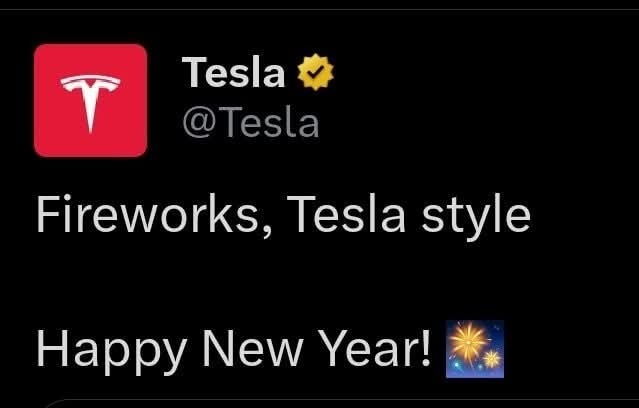Click the '@' symbol in the handle

[198, 124]
